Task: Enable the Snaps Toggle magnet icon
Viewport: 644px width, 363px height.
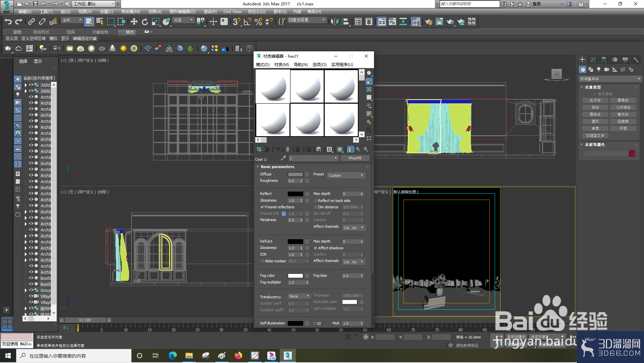Action: click(x=237, y=22)
